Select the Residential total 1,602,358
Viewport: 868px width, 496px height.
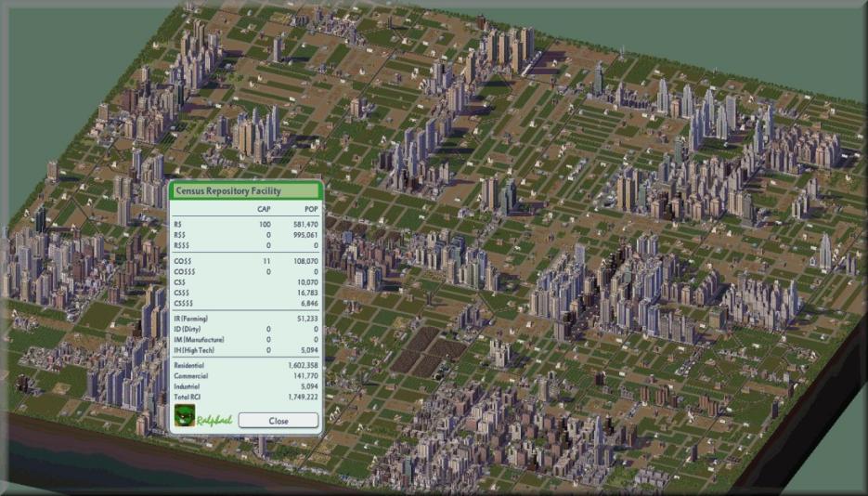(x=303, y=365)
